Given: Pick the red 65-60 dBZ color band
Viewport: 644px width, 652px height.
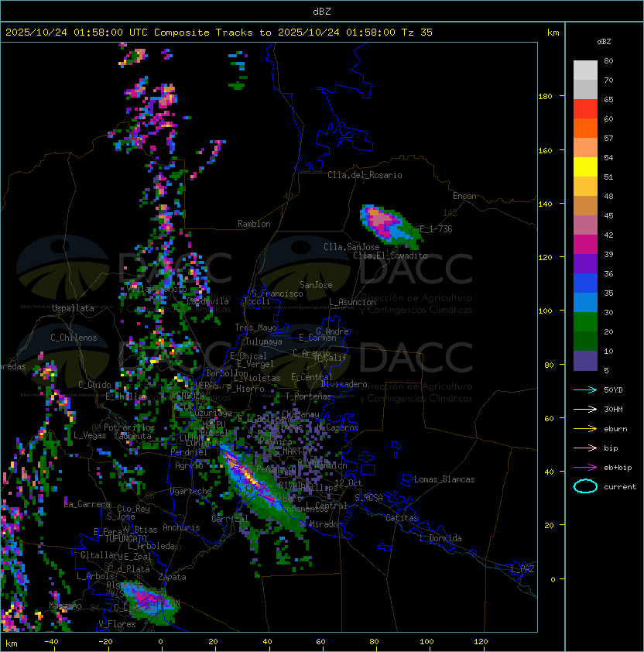Looking at the screenshot, I should [585, 109].
